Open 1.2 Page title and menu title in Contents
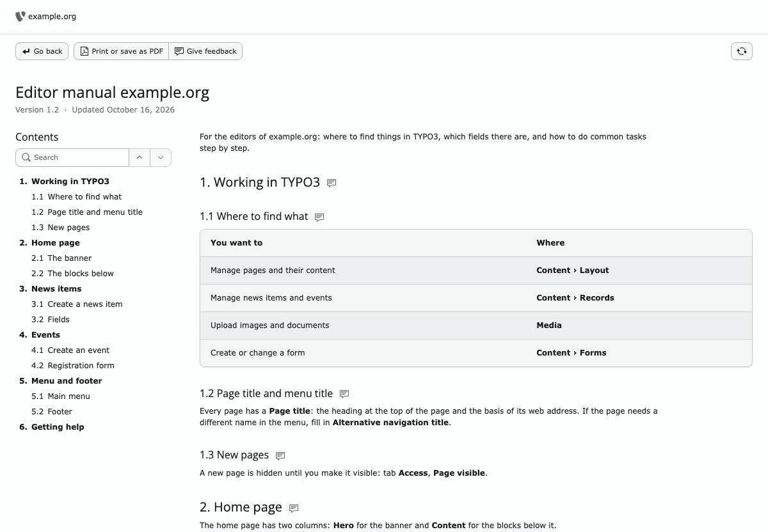 (x=87, y=212)
